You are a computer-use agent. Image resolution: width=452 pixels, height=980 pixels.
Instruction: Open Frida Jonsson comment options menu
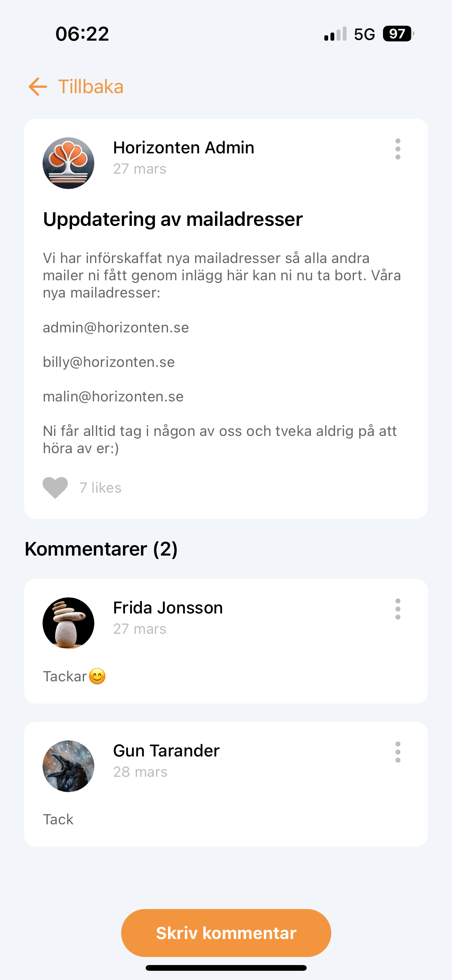[398, 609]
